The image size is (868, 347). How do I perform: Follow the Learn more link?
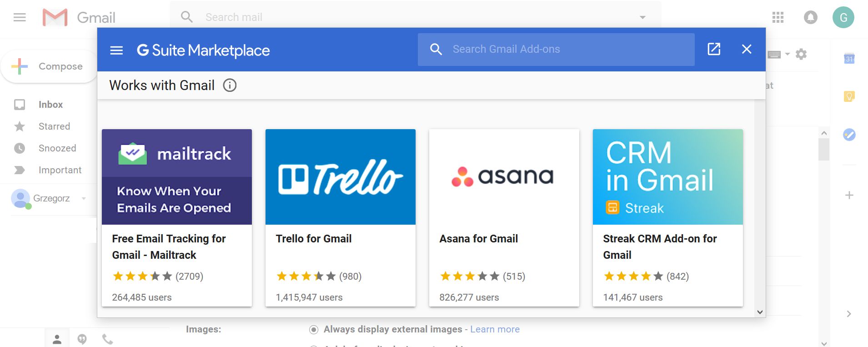[x=495, y=329]
